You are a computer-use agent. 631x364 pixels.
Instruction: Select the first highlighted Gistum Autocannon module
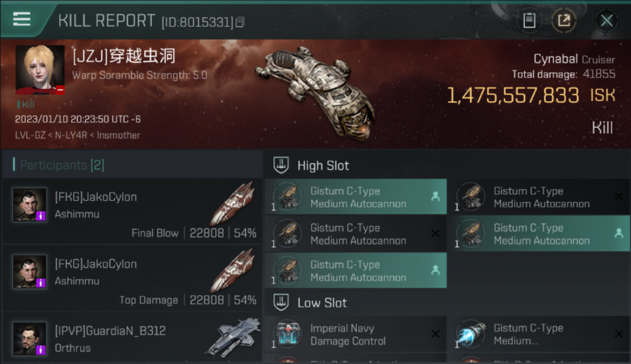[355, 197]
